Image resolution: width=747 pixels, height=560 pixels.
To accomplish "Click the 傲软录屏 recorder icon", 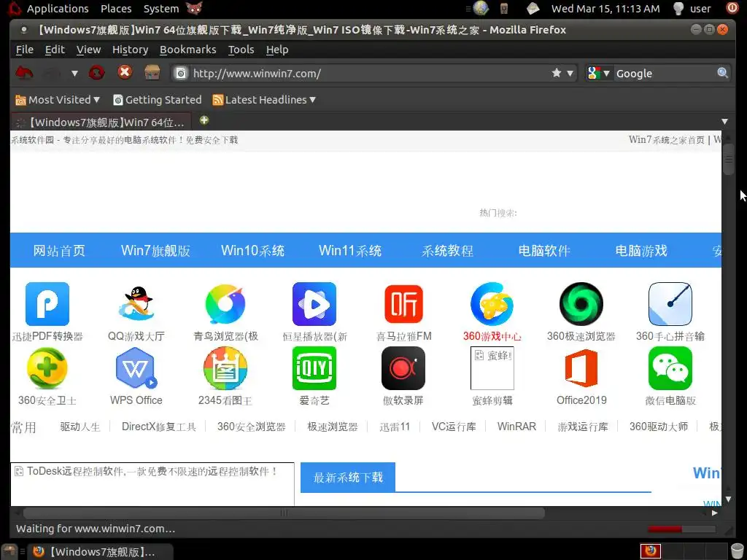I will [x=403, y=368].
